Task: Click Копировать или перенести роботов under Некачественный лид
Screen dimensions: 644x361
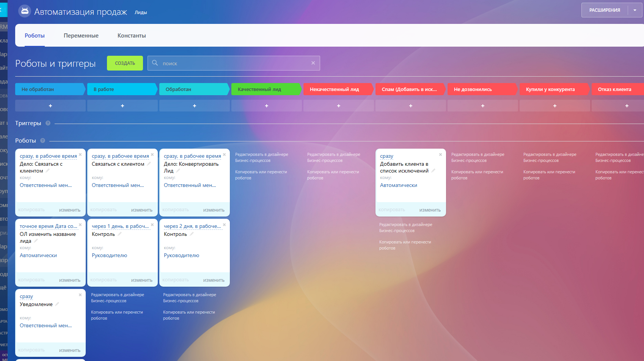Action: click(x=333, y=175)
